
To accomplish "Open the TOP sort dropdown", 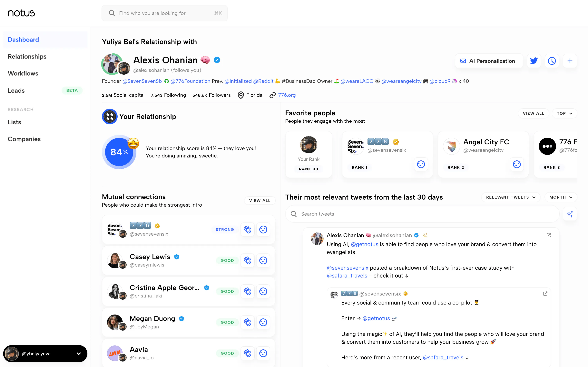I will [x=564, y=113].
